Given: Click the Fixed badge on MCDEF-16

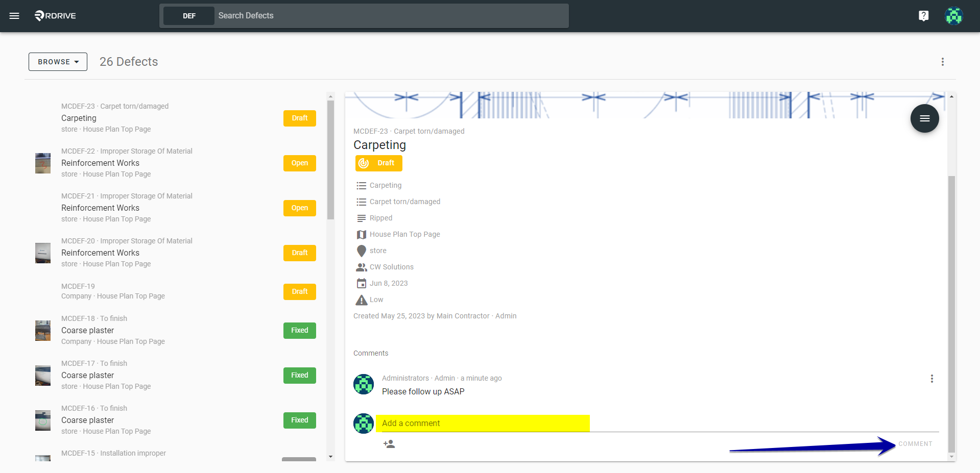Looking at the screenshot, I should tap(300, 420).
